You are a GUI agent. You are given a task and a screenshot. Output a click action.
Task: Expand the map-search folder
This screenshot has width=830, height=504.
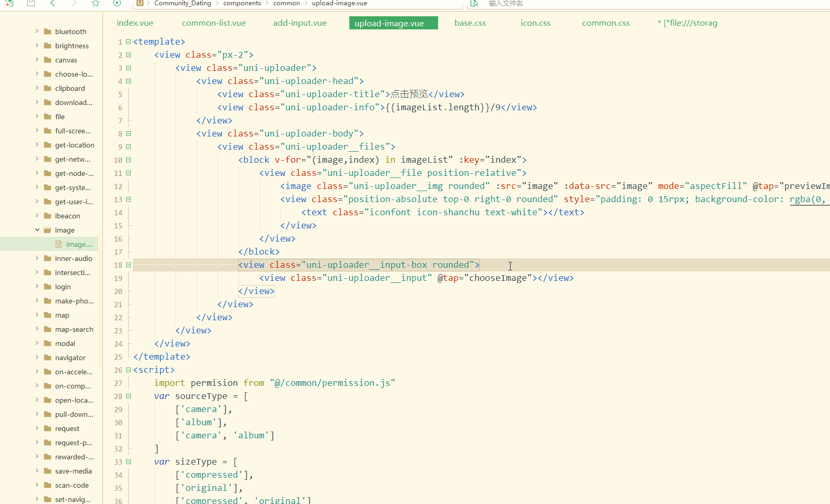coord(37,329)
